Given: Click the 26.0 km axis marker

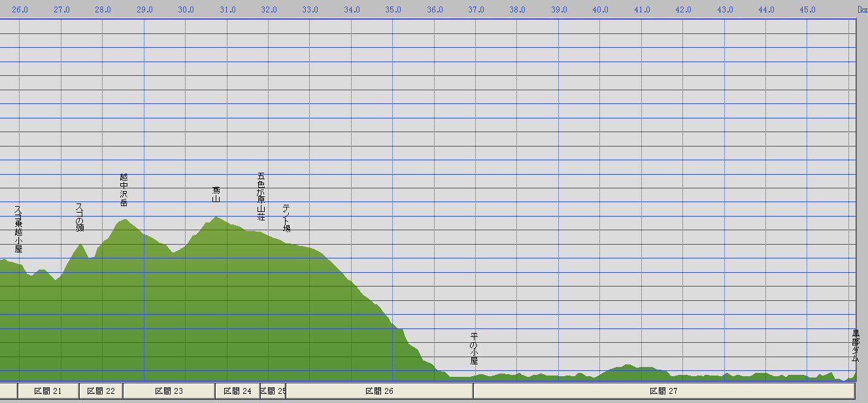Looking at the screenshot, I should pyautogui.click(x=20, y=10).
